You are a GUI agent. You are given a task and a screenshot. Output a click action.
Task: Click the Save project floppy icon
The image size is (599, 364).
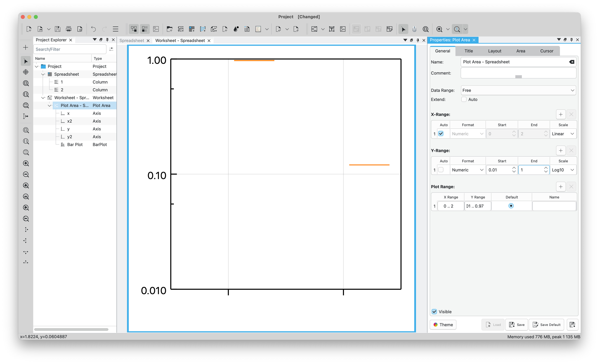[x=58, y=29]
